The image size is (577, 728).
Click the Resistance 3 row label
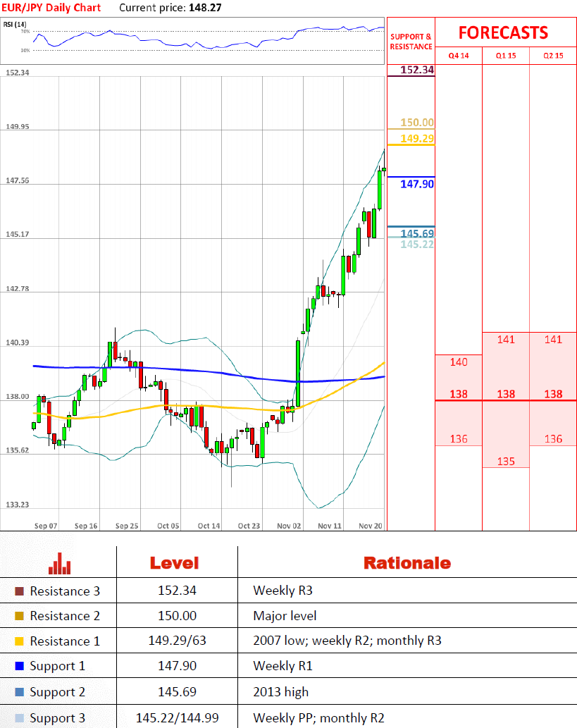coord(65,591)
